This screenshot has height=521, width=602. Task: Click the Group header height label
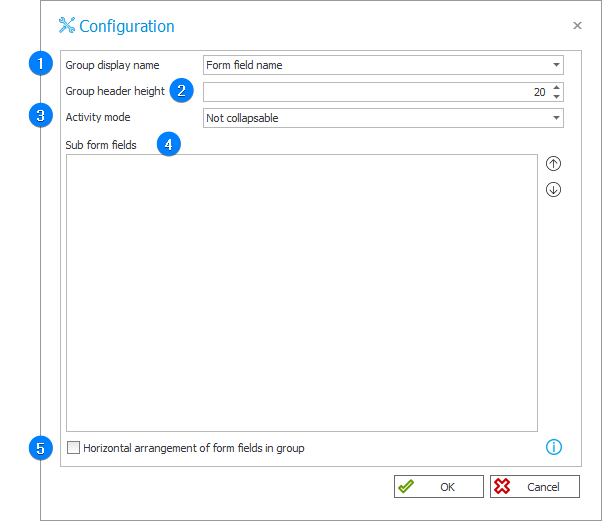[115, 91]
